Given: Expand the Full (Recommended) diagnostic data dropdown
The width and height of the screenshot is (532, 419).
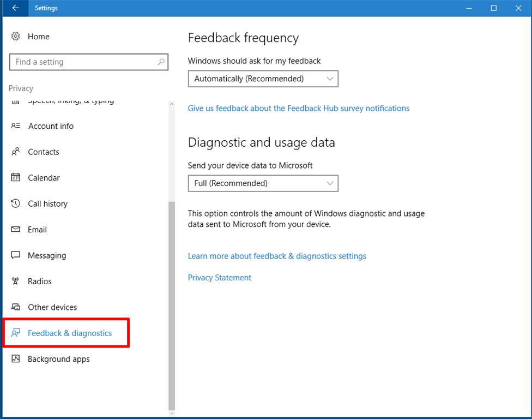Looking at the screenshot, I should pyautogui.click(x=263, y=183).
